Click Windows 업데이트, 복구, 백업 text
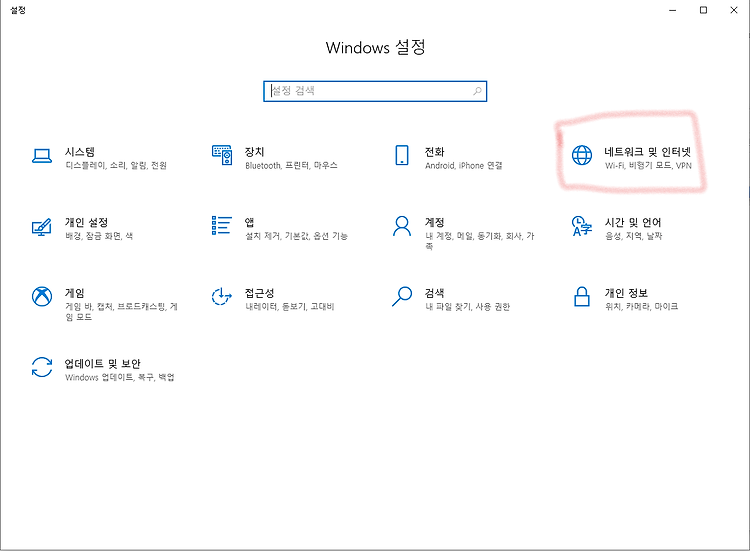 coord(120,377)
